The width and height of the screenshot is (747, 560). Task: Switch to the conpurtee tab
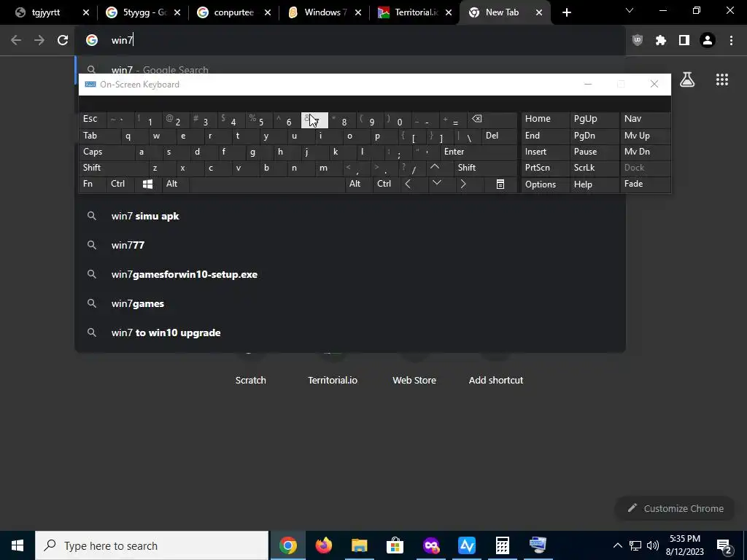click(x=234, y=12)
